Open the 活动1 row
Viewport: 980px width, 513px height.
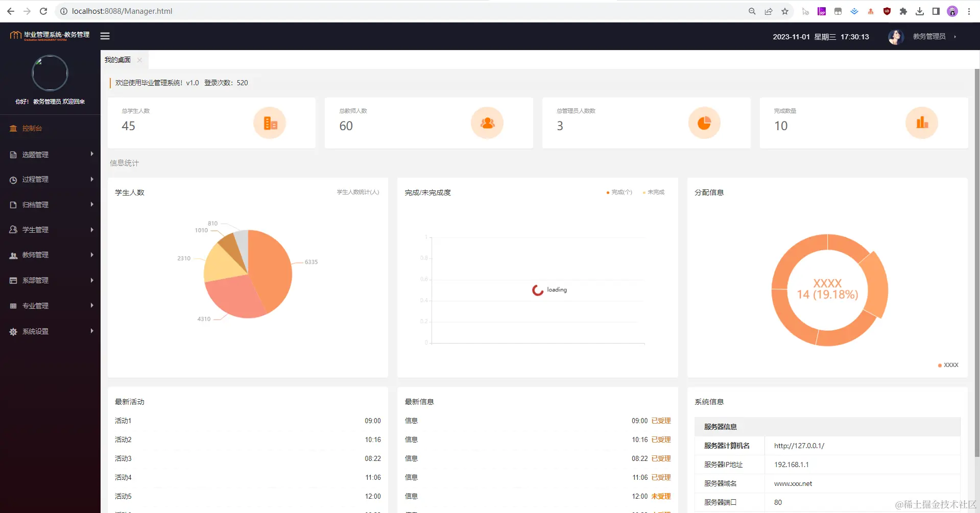pyautogui.click(x=248, y=421)
